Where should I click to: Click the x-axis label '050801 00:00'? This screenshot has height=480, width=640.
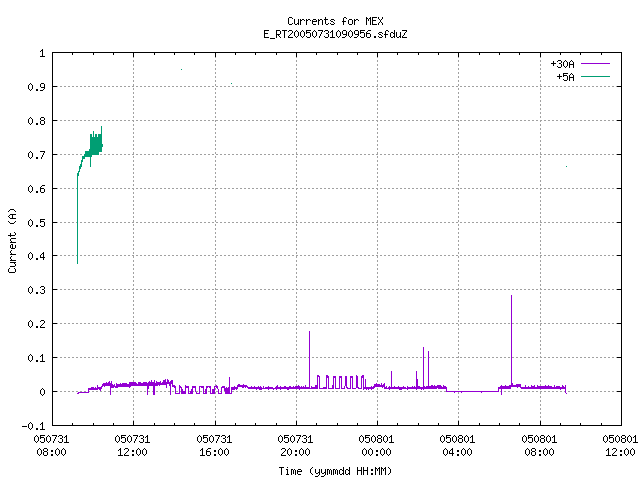pos(376,445)
